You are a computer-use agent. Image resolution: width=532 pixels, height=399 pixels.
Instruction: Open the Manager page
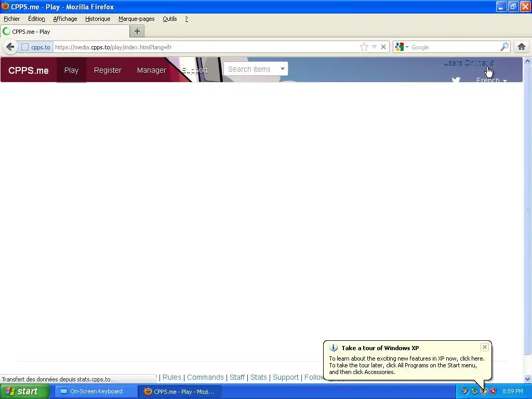152,70
